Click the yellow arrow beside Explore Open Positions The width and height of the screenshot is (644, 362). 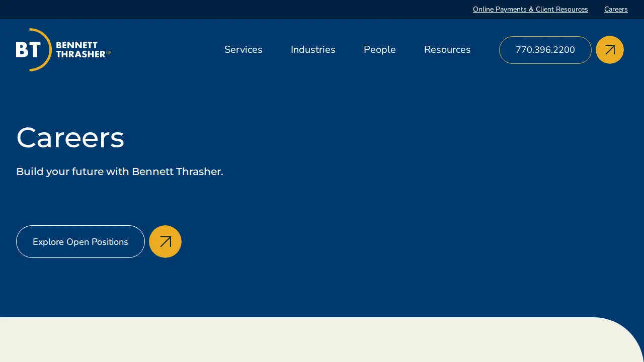point(165,242)
